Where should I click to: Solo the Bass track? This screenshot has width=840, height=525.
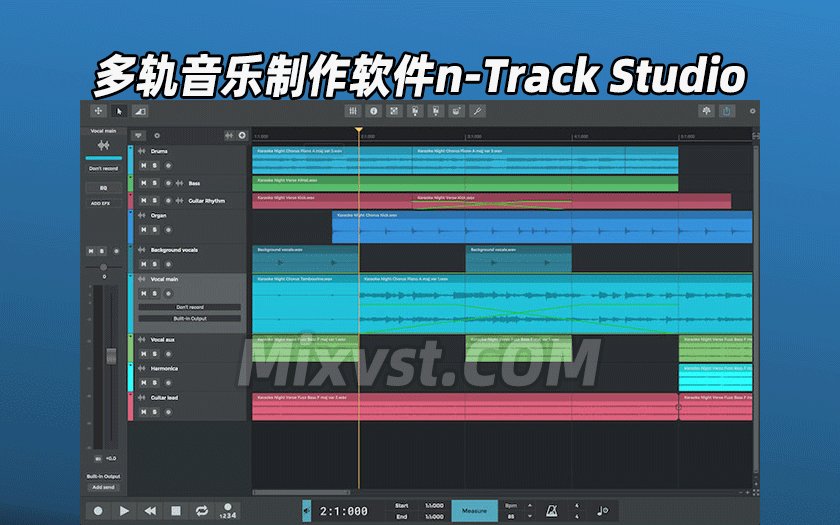click(155, 183)
